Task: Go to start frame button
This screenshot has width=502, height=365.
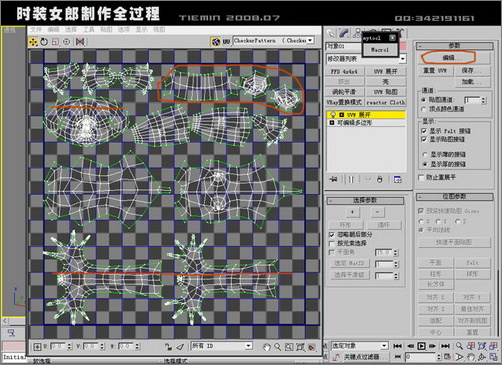Action: (x=397, y=346)
